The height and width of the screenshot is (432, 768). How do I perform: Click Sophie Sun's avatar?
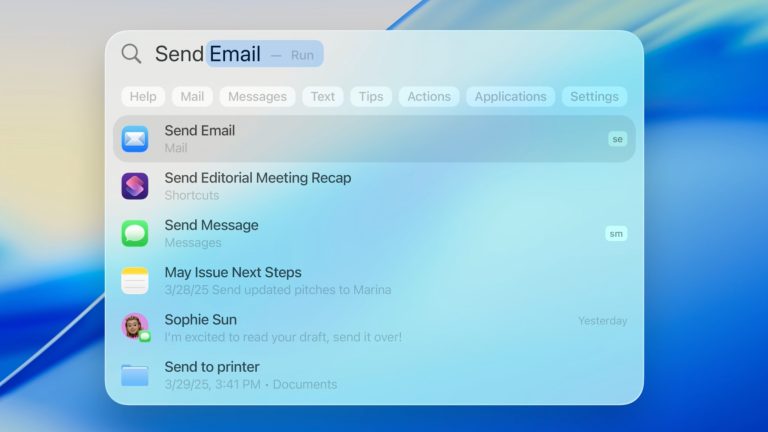(135, 327)
